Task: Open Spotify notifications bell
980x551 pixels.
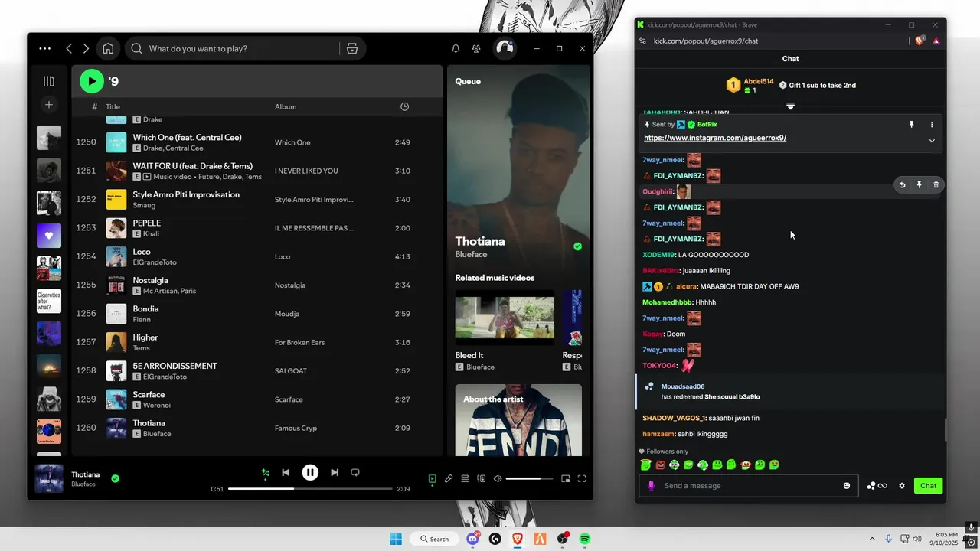Action: 456,48
